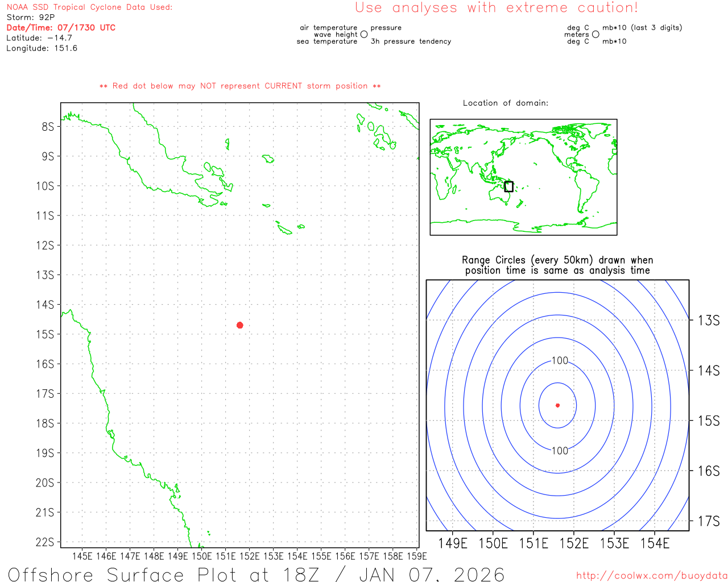Image resolution: width=728 pixels, height=582 pixels.
Task: Click the 'Longitude: 151.6' value
Action: [x=42, y=48]
